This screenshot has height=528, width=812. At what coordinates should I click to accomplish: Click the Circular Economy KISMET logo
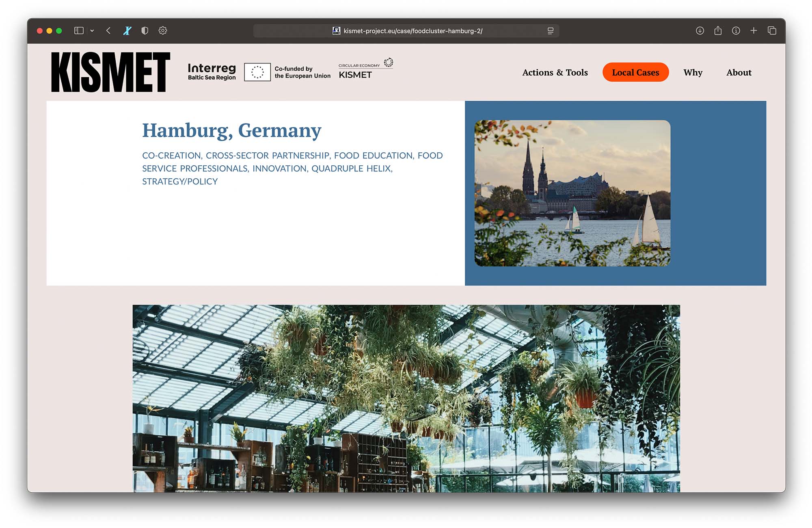(365, 69)
